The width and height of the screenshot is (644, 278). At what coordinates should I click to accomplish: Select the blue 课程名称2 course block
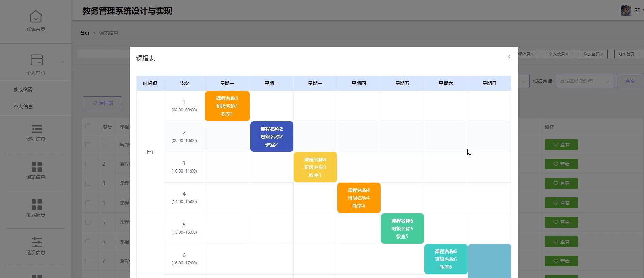[272, 136]
